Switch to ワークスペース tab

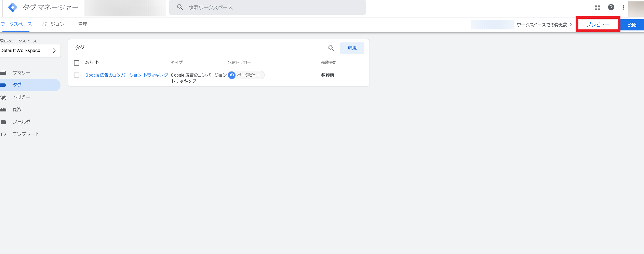[16, 24]
